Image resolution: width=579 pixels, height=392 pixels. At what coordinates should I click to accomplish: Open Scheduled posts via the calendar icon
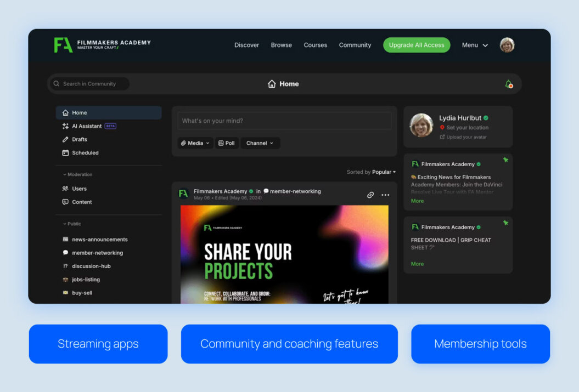click(x=66, y=152)
